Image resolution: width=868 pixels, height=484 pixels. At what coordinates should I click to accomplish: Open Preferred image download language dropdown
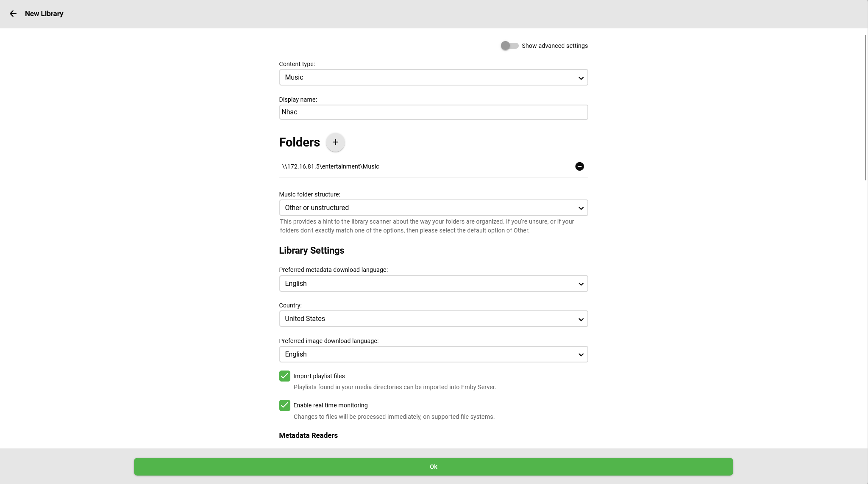point(433,354)
